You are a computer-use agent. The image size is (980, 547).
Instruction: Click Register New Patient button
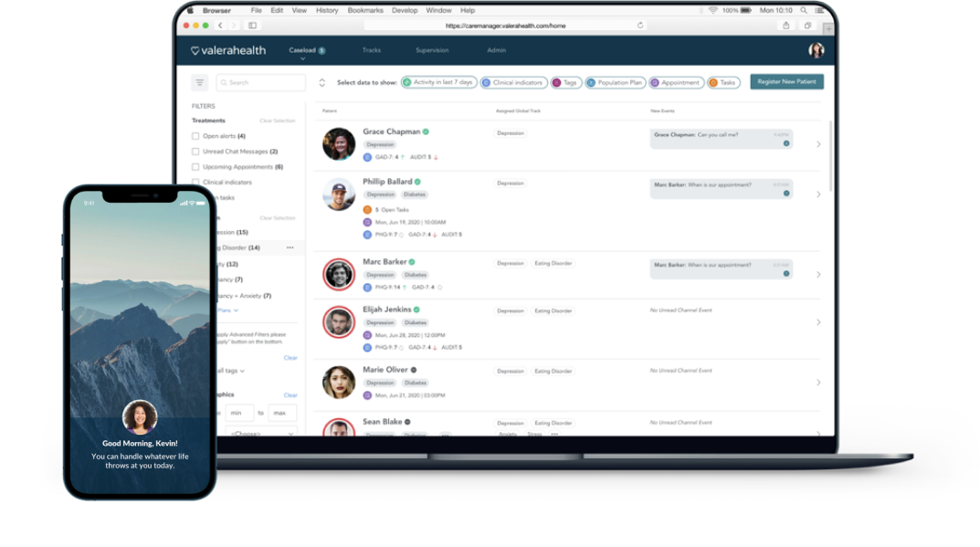(x=786, y=82)
